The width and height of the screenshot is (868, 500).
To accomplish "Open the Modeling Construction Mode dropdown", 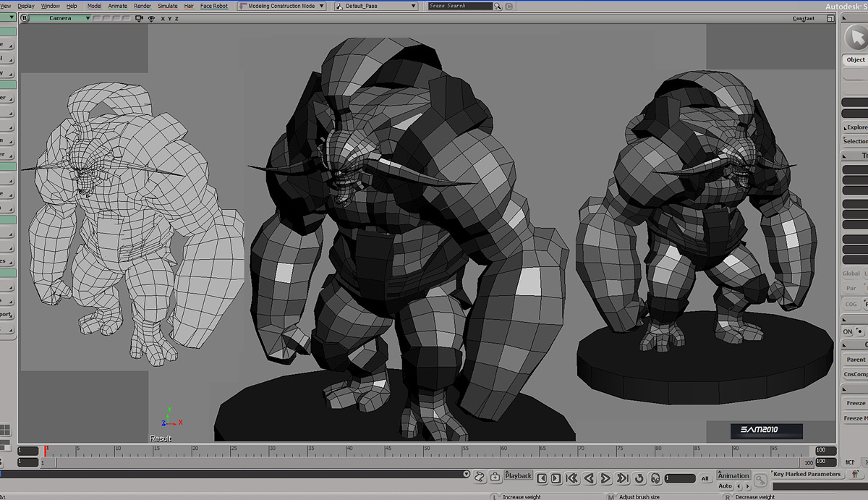I will (281, 6).
